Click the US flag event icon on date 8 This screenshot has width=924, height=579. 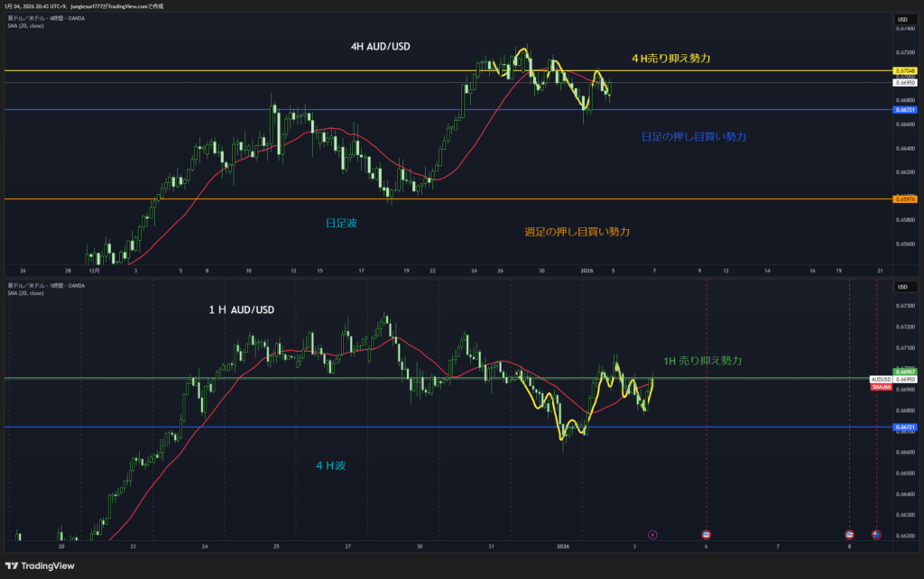coord(849,535)
